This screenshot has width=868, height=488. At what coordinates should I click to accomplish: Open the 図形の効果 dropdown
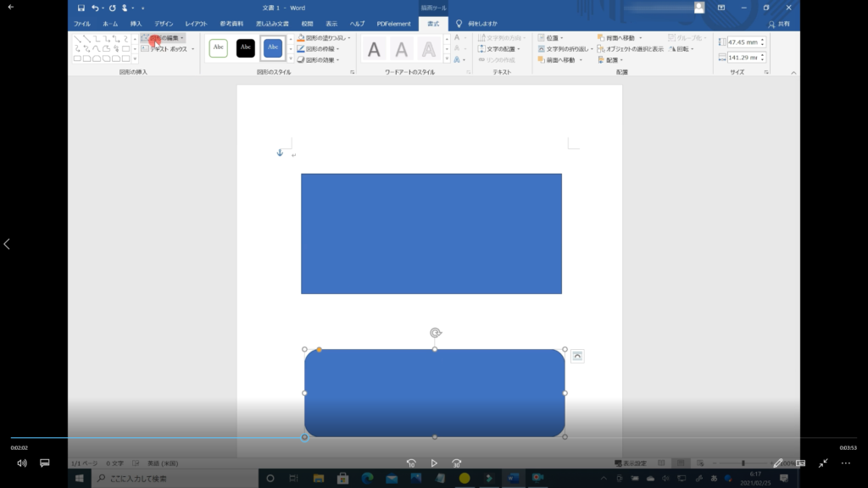(x=321, y=60)
